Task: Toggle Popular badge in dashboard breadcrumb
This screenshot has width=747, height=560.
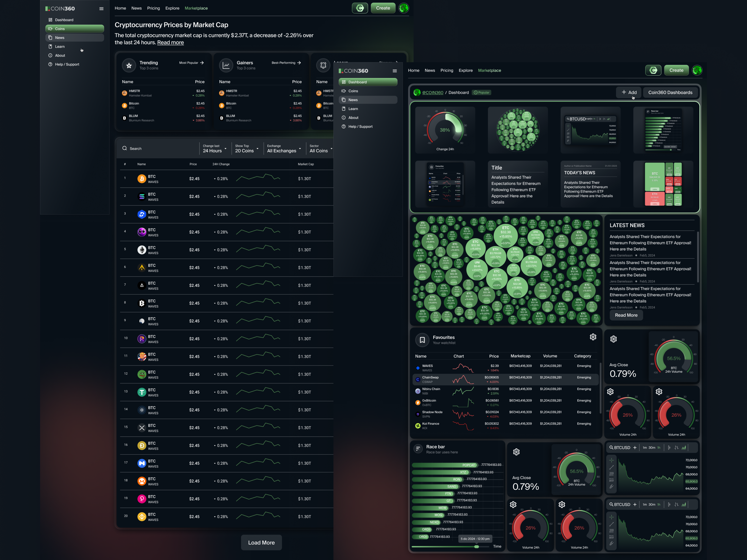Action: pyautogui.click(x=482, y=93)
